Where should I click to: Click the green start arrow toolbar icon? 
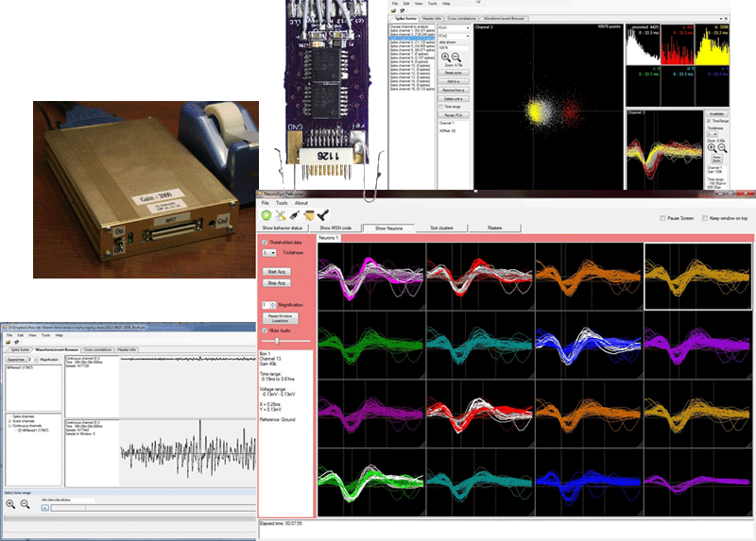tap(268, 215)
